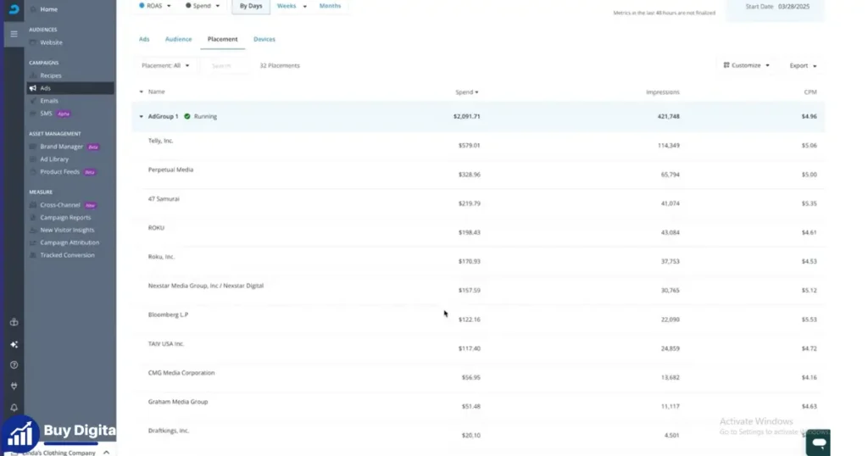This screenshot has height=456, width=868.
Task: Click the placement Search field
Action: [224, 65]
